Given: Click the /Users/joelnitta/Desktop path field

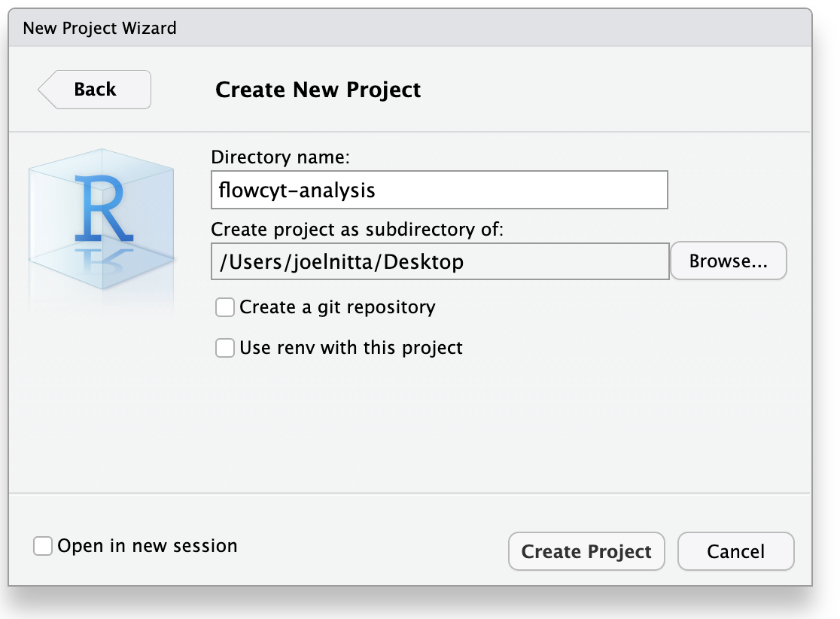Looking at the screenshot, I should [439, 261].
